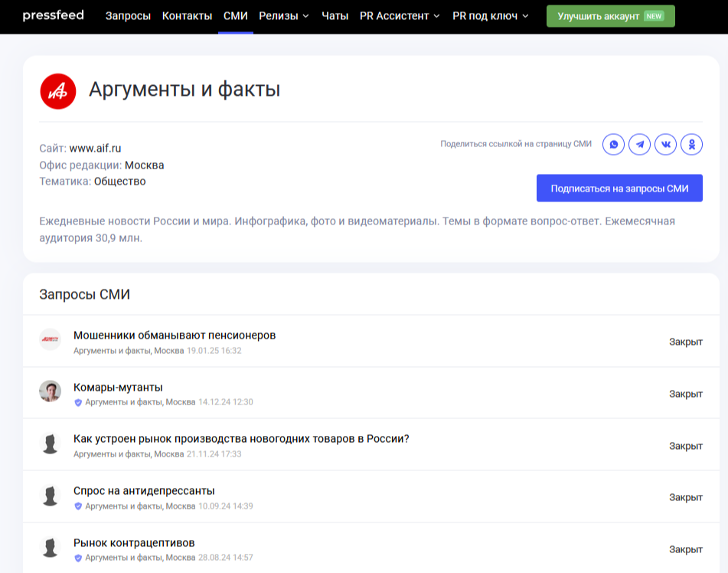The height and width of the screenshot is (573, 728).
Task: Open request Комары-мутанты
Action: point(118,387)
